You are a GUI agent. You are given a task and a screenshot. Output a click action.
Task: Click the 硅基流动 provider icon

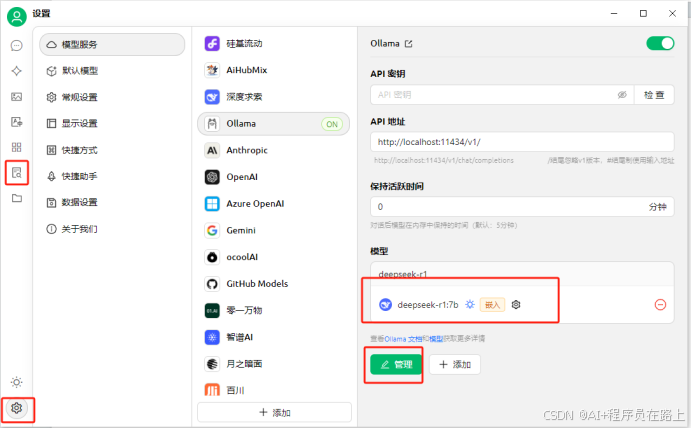tap(212, 43)
